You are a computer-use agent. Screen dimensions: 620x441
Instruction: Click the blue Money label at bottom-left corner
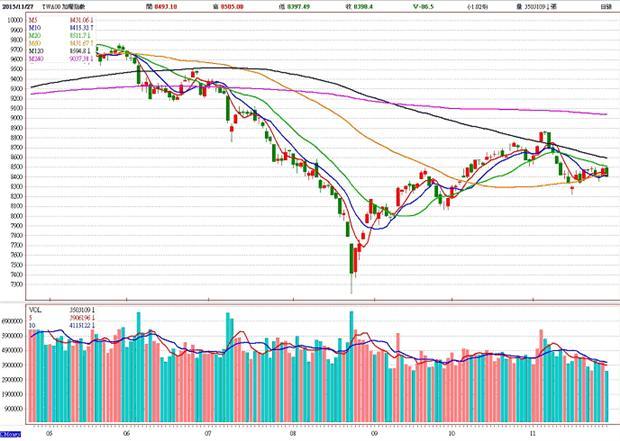pyautogui.click(x=10, y=435)
